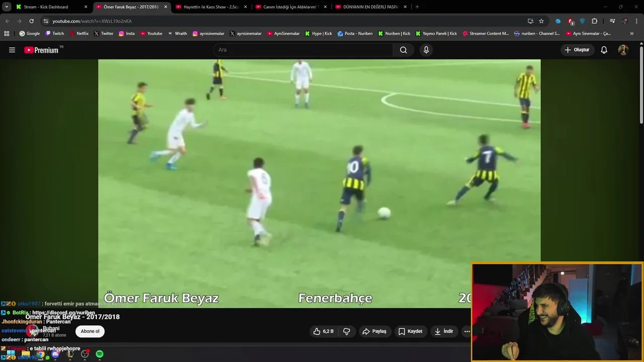Viewport: 644px width, 362px height.
Task: Open the Hype | Kick bookmark
Action: [x=318, y=34]
